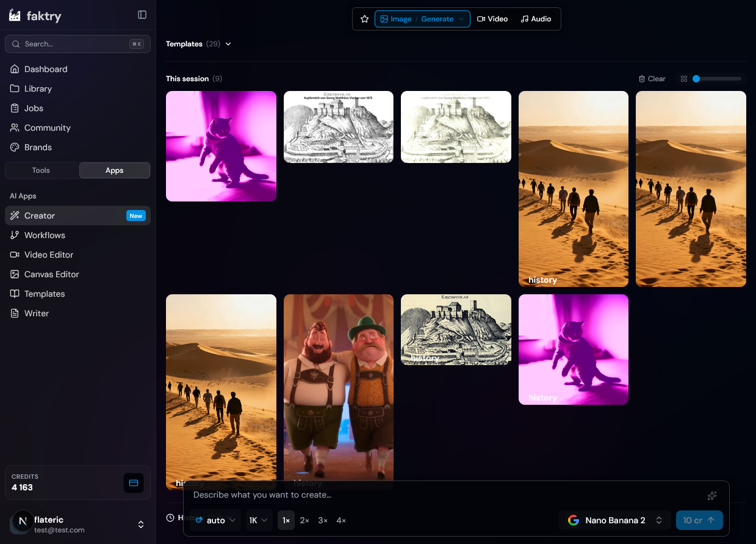Open the first castle engraving thumbnail
Viewport: 756px width, 544px height.
(339, 127)
